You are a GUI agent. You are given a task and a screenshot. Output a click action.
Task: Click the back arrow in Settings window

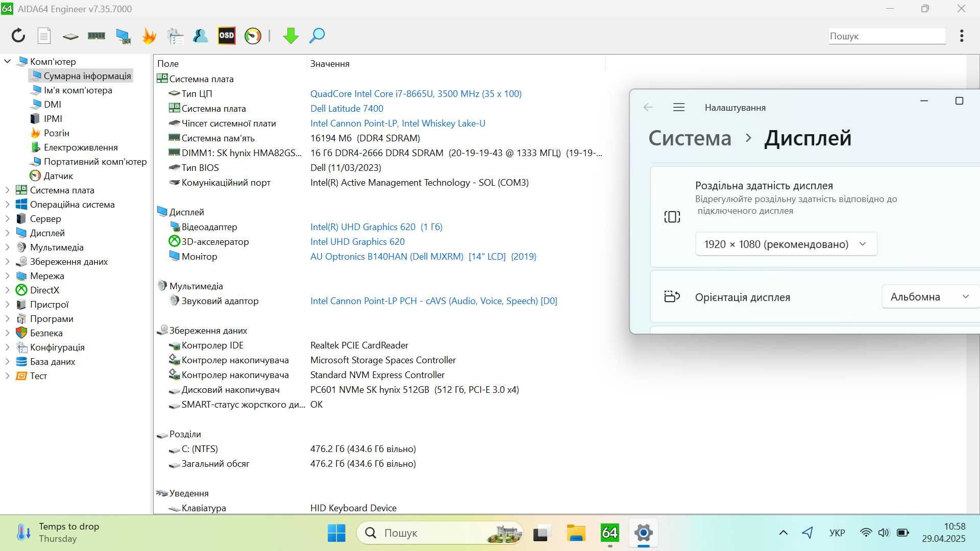coord(648,107)
